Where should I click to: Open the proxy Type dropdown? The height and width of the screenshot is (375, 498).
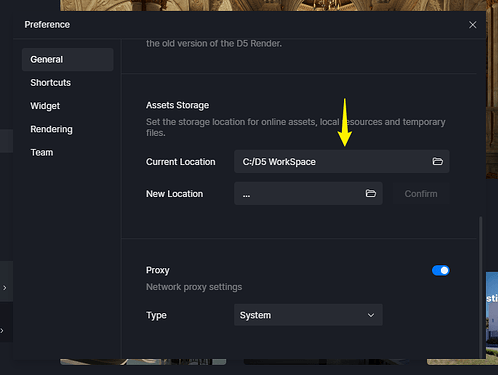click(308, 315)
